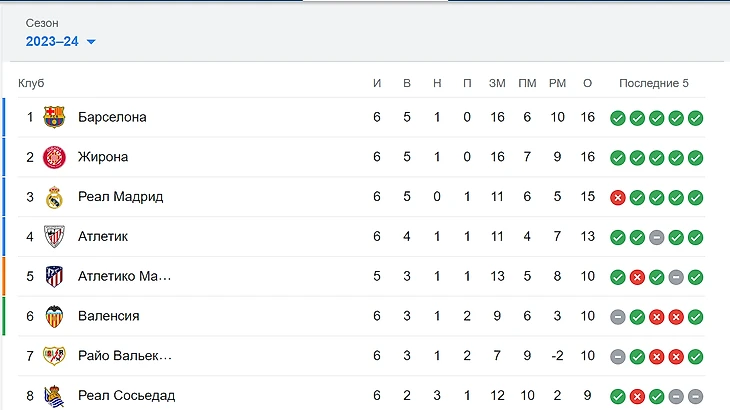Select the Реал Мадрид team name
The width and height of the screenshot is (730, 410).
(x=120, y=197)
